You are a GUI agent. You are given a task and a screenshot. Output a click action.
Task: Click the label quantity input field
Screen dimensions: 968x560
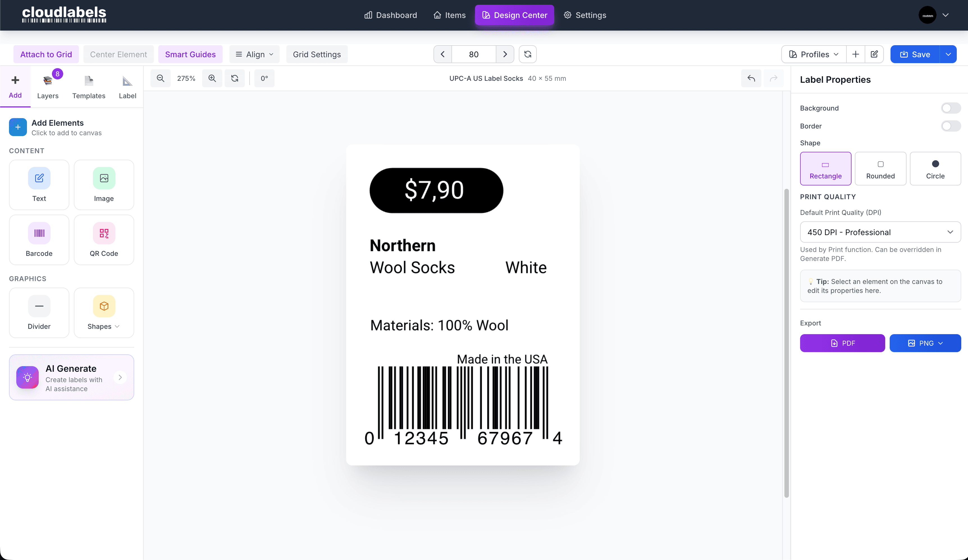click(474, 54)
